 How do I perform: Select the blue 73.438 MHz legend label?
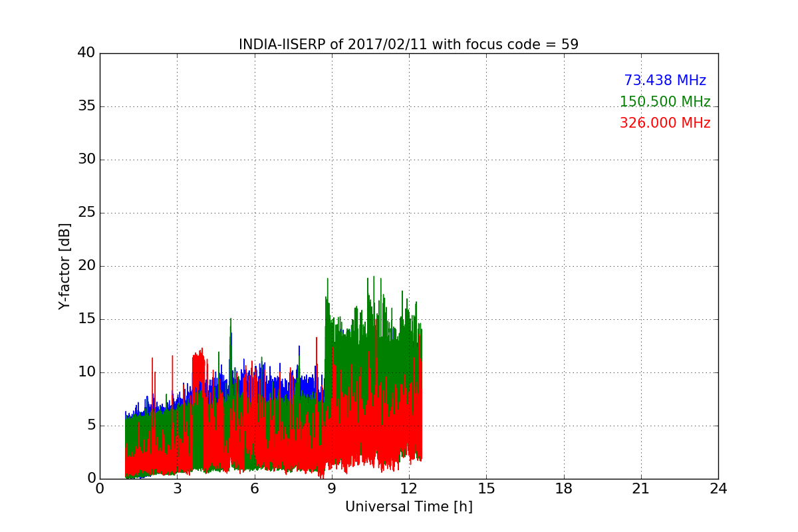(x=665, y=80)
